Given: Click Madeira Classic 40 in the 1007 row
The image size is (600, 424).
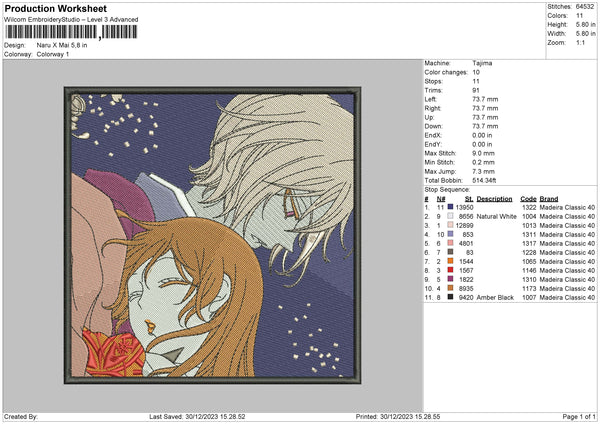Looking at the screenshot, I should pos(567,297).
